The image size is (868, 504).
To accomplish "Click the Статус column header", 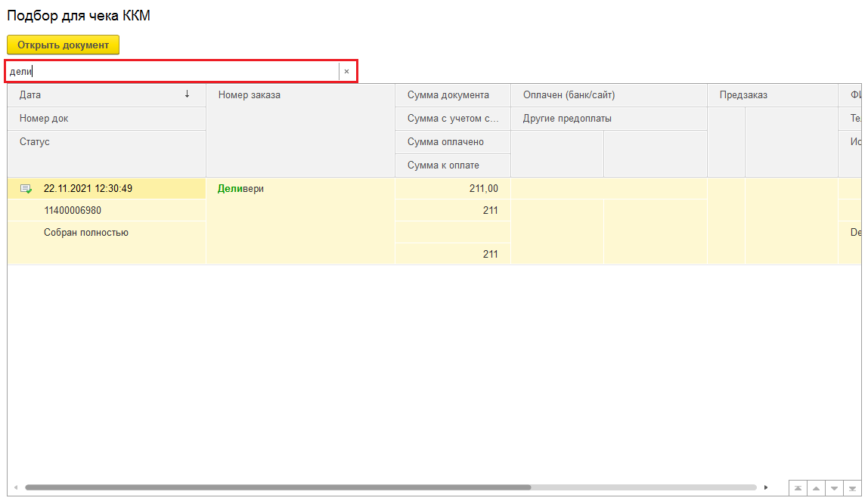I will [x=35, y=142].
